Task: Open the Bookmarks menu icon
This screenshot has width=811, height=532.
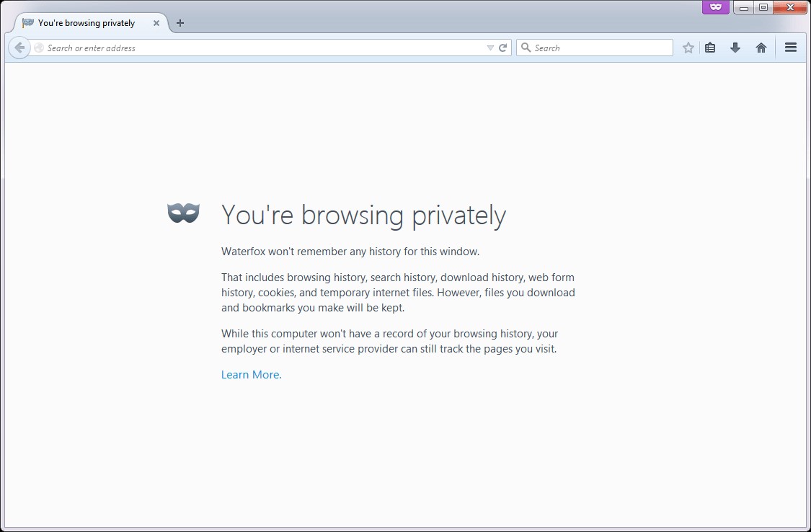Action: coord(710,48)
